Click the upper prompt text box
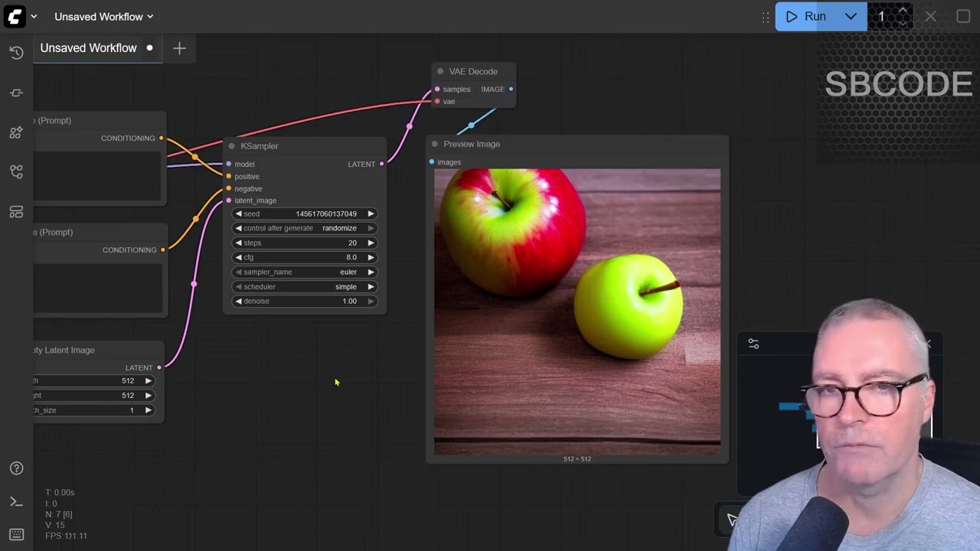This screenshot has height=551, width=980. [x=99, y=175]
